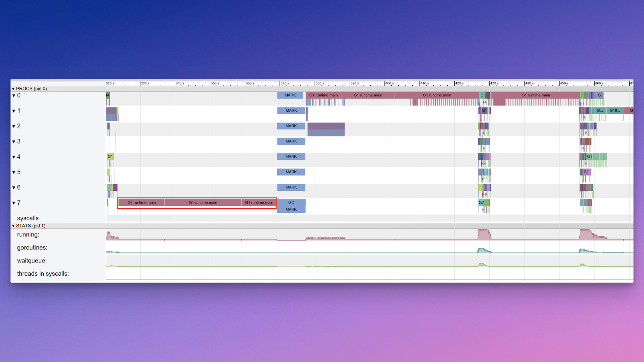
Task: Select the G7 slice on proc 7
Action: click(481, 202)
